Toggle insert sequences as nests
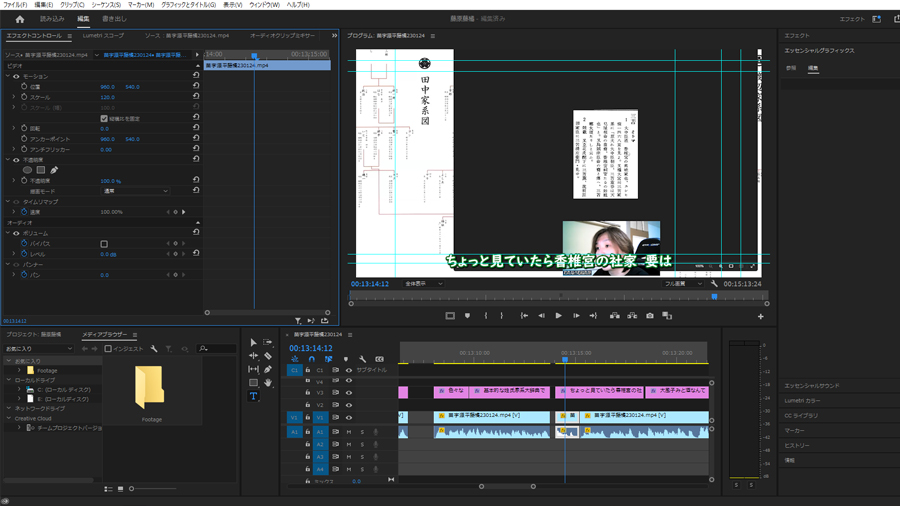The height and width of the screenshot is (506, 900). click(x=295, y=359)
